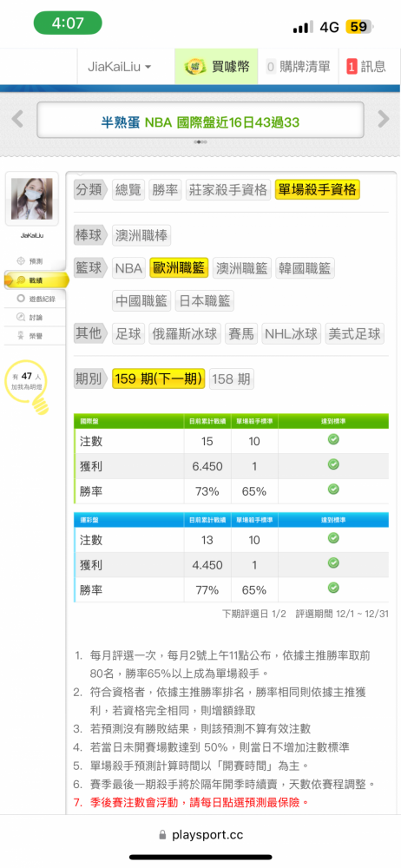Click the 買噱幣 coin icon button
Image resolution: width=401 pixels, height=868 pixels.
tap(217, 67)
